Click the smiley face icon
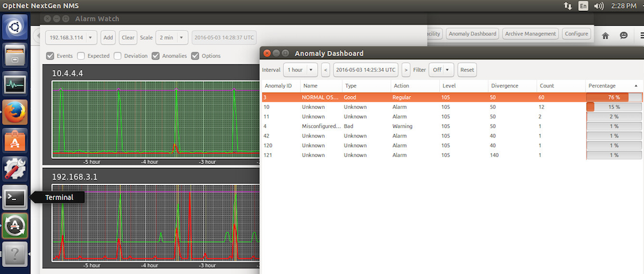Screen dimensions: 644x274 (x=623, y=36)
